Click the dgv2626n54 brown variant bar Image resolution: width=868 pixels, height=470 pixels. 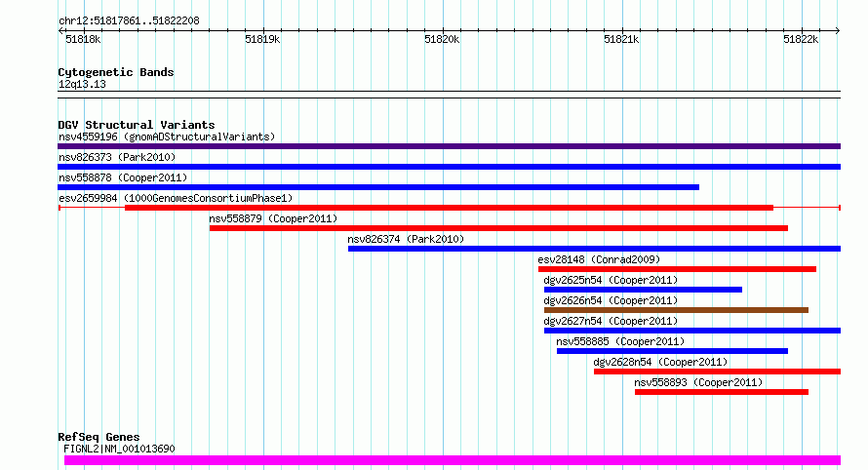677,310
